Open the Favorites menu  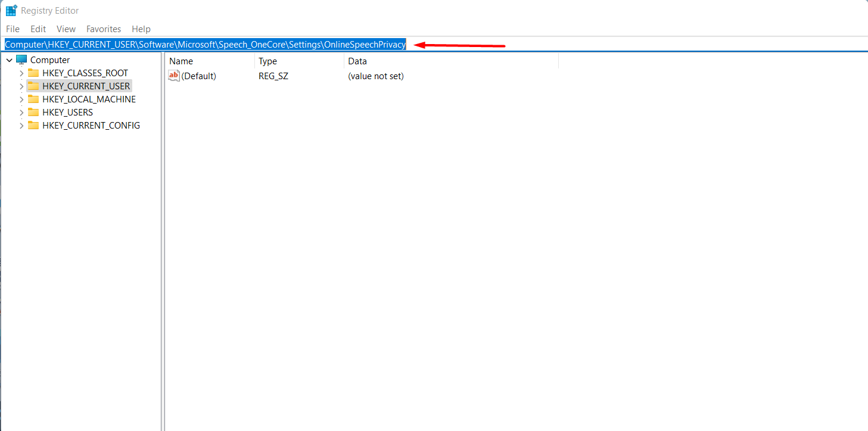pyautogui.click(x=103, y=29)
